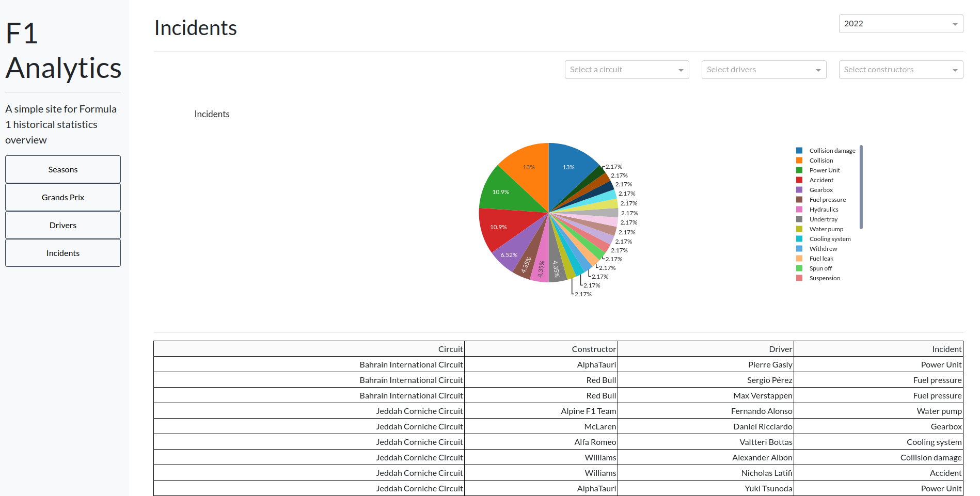
Task: Click the gray Undertray legend swatch
Action: tap(799, 219)
